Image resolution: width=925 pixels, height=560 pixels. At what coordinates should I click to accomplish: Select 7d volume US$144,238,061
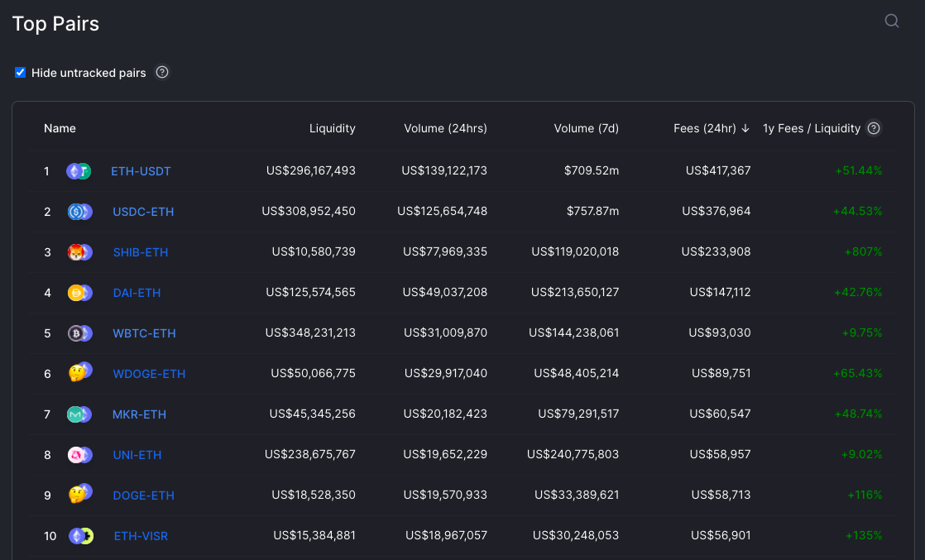click(x=574, y=333)
